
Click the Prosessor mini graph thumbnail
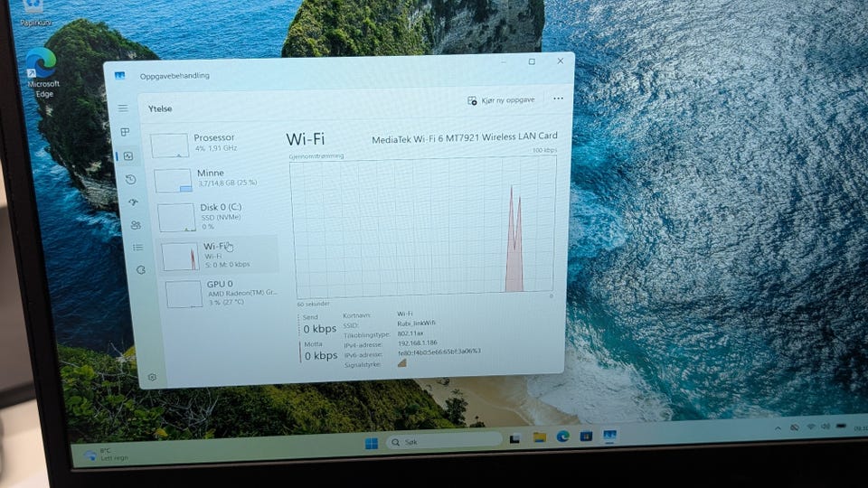(169, 145)
